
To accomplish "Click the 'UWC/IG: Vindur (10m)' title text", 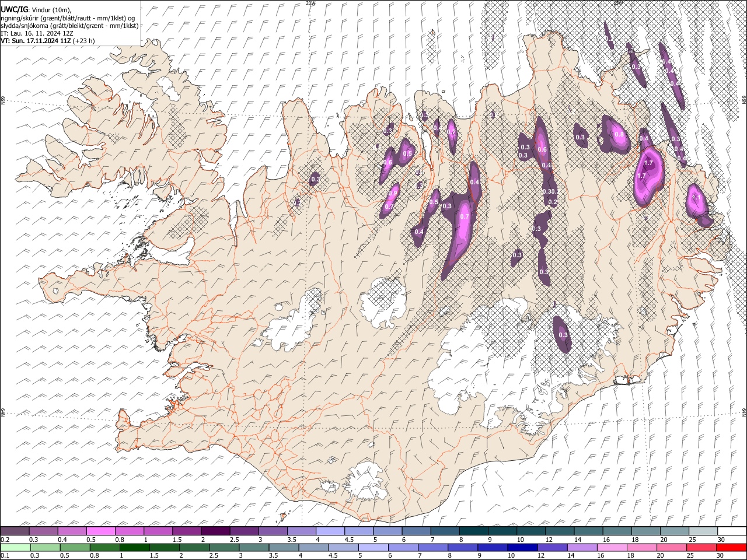I will tap(36, 10).
